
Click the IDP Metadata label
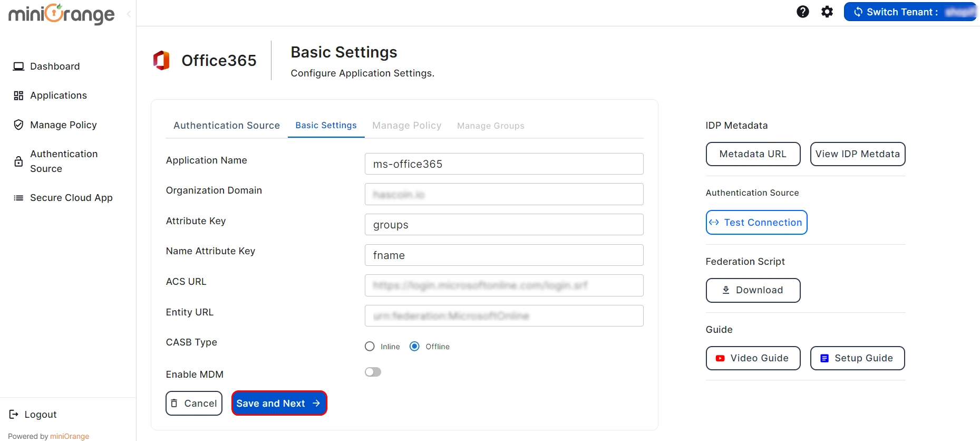tap(736, 126)
